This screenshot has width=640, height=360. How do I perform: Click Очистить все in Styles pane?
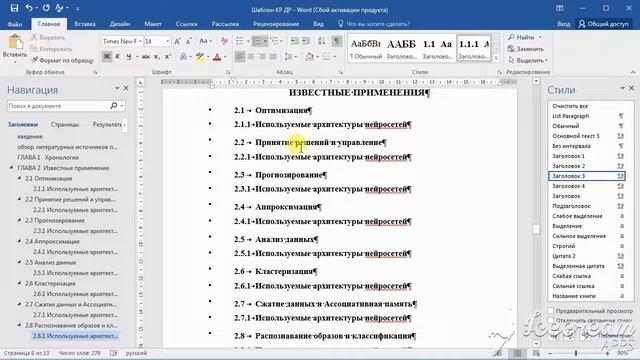point(570,106)
